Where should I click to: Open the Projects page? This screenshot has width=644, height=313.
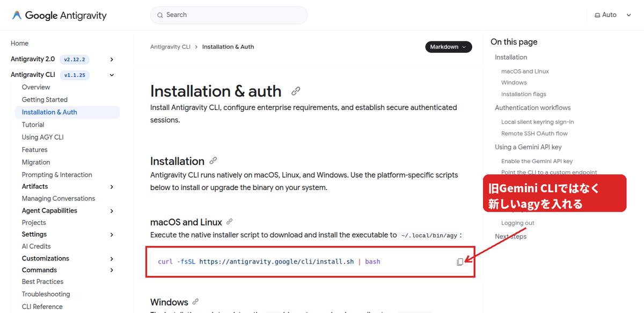click(x=34, y=223)
